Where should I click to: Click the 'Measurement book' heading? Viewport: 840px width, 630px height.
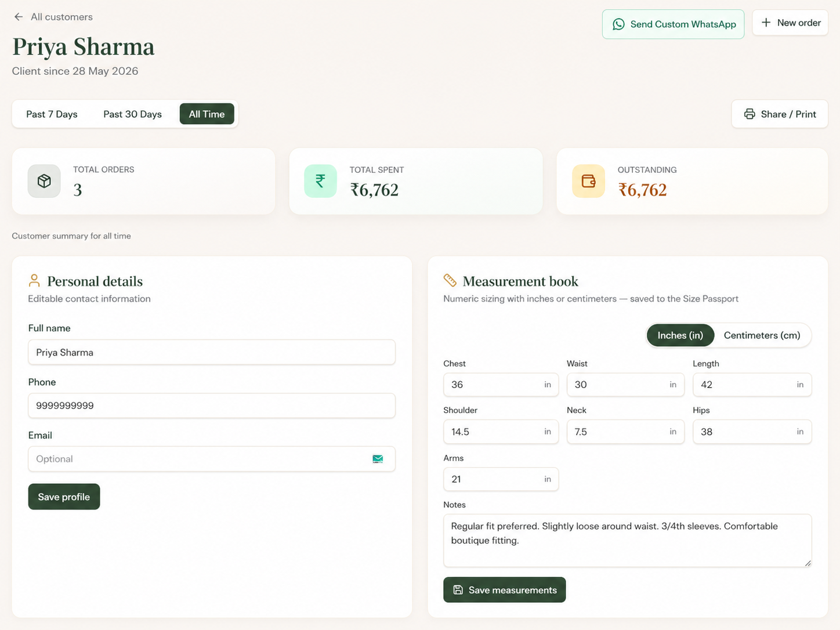click(520, 281)
